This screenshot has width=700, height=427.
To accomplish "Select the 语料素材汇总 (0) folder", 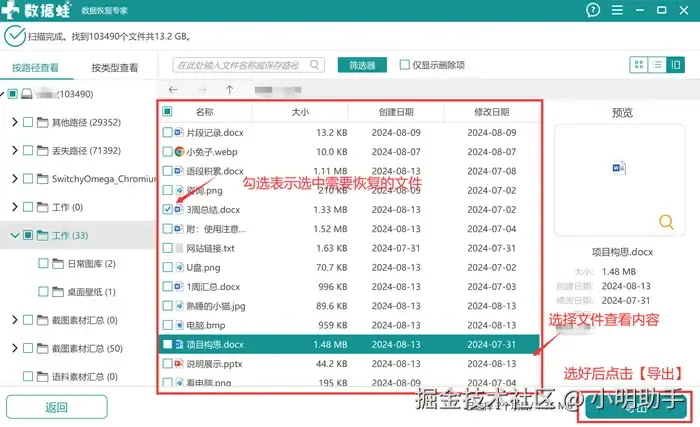I will (85, 377).
